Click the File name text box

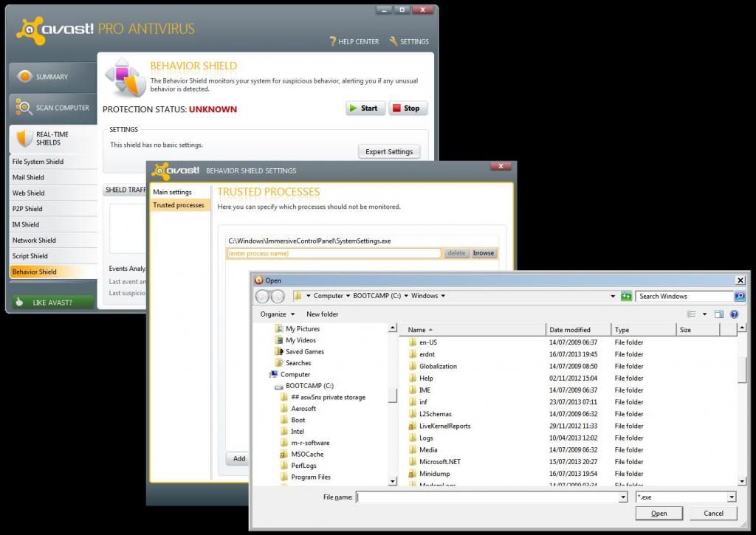point(489,497)
